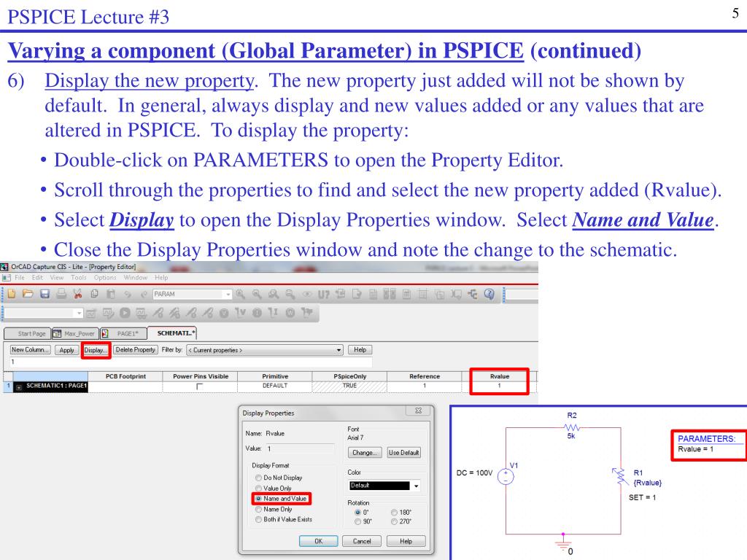Open the Edit menu
This screenshot has width=747, height=560.
37,278
